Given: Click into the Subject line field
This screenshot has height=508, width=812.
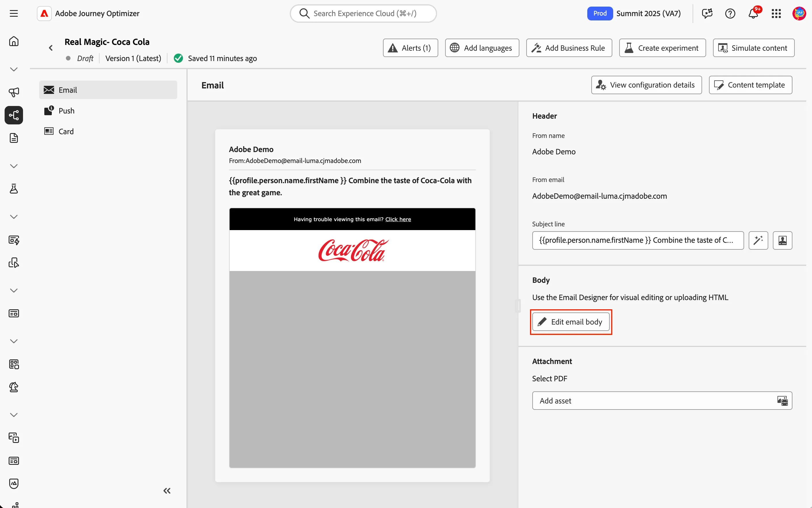Looking at the screenshot, I should pos(638,240).
